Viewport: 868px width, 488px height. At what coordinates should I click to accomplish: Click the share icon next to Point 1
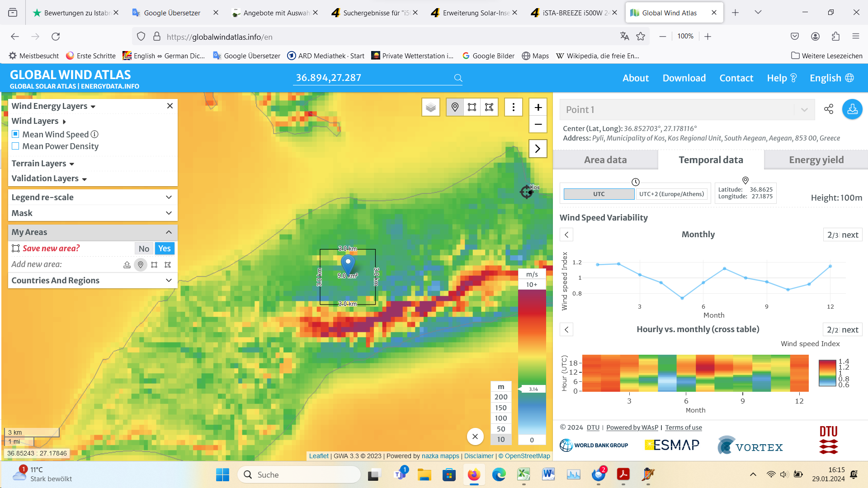click(x=828, y=109)
